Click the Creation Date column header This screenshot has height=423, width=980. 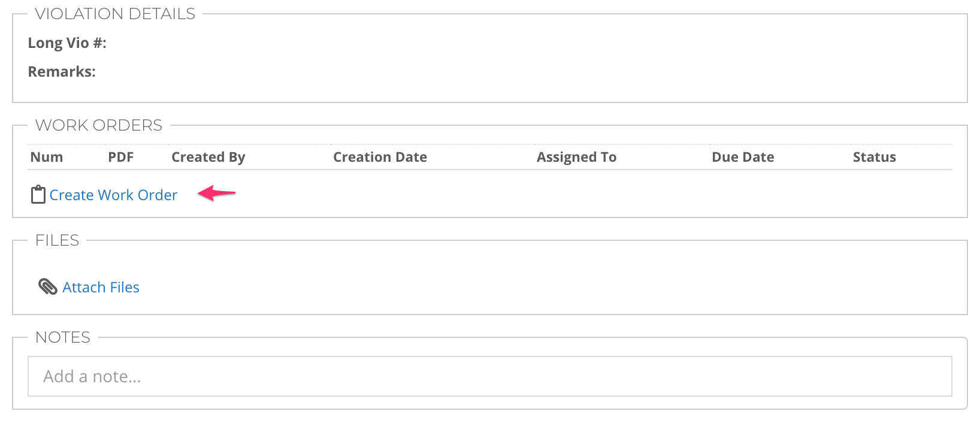click(x=380, y=157)
